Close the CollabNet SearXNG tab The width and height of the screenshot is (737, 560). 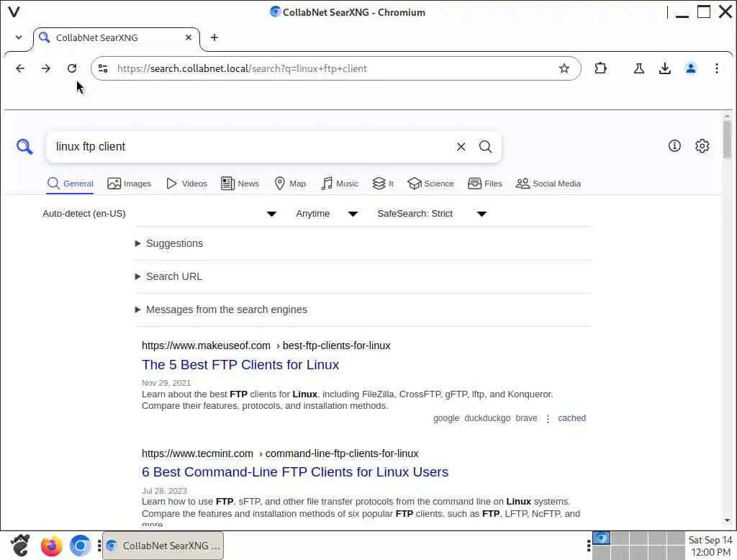[189, 37]
